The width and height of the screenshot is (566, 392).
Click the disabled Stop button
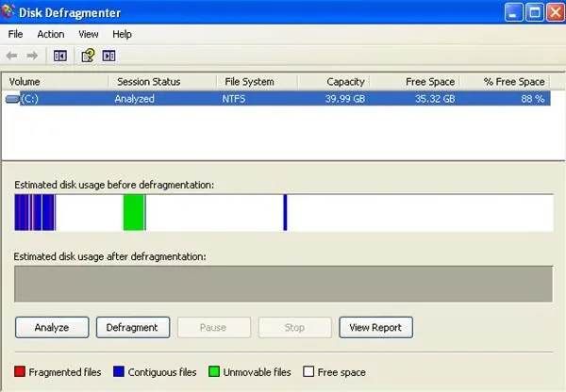click(x=295, y=327)
